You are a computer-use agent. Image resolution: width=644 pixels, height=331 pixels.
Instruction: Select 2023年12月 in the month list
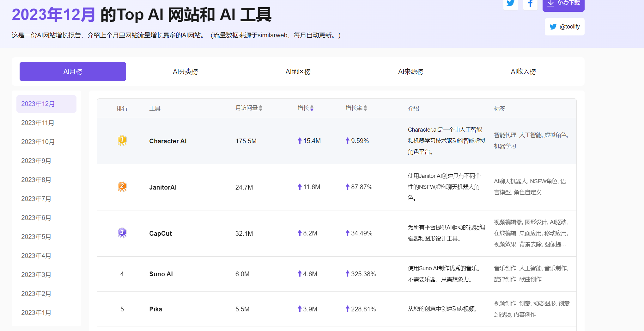coord(46,104)
